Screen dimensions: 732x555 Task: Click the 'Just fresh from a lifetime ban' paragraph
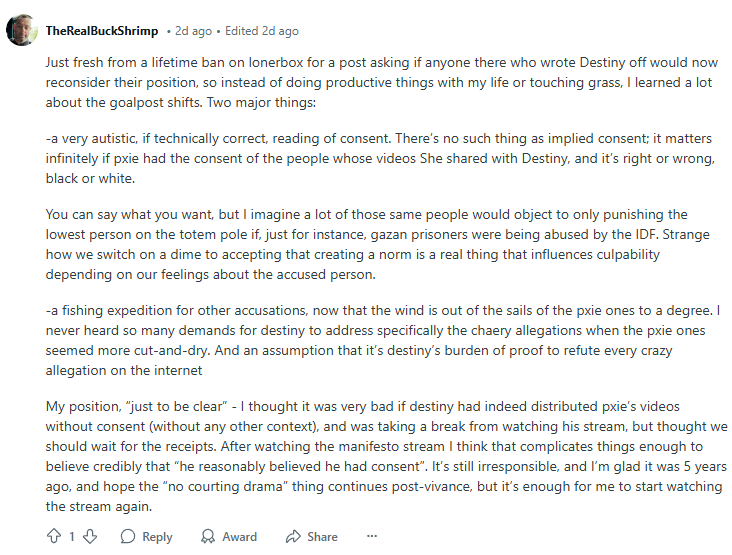(381, 82)
